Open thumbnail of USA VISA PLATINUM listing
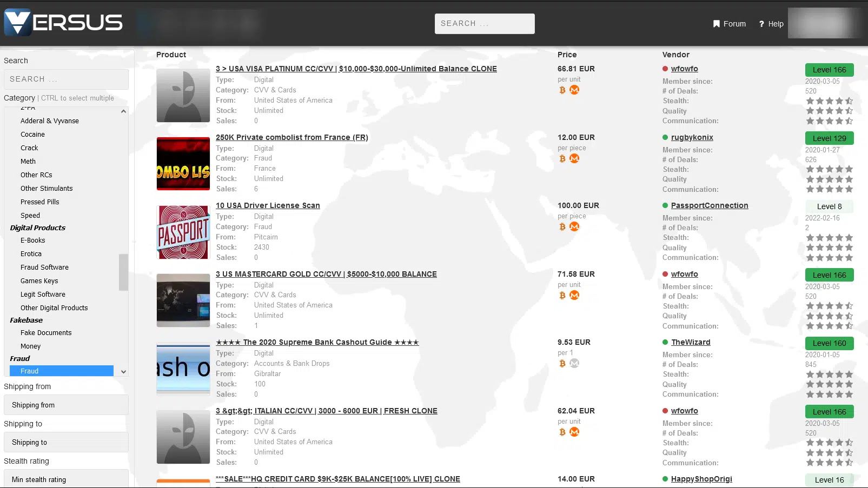The image size is (868, 488). pos(183,95)
